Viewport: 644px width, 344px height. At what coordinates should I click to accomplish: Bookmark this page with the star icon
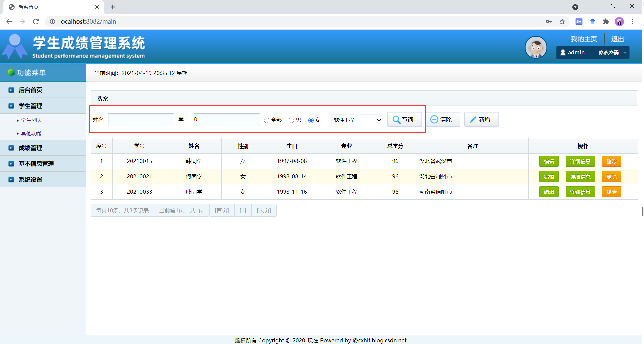(562, 21)
